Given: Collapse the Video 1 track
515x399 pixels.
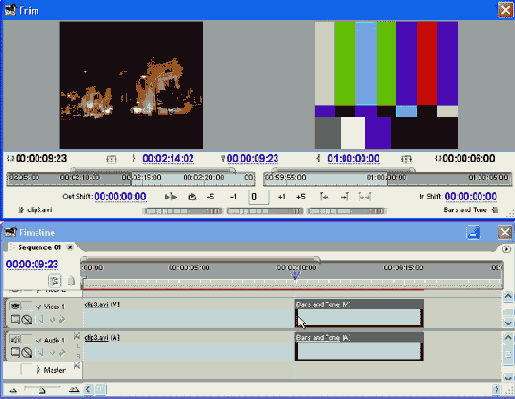Looking at the screenshot, I should point(39,307).
